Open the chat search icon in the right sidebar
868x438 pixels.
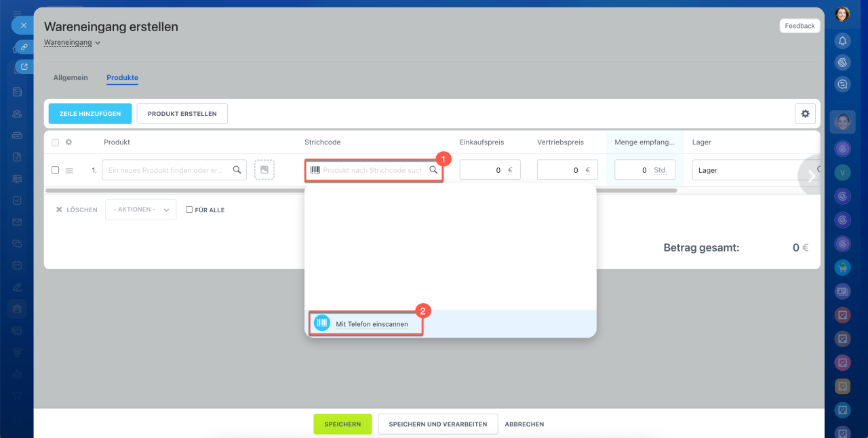click(842, 84)
